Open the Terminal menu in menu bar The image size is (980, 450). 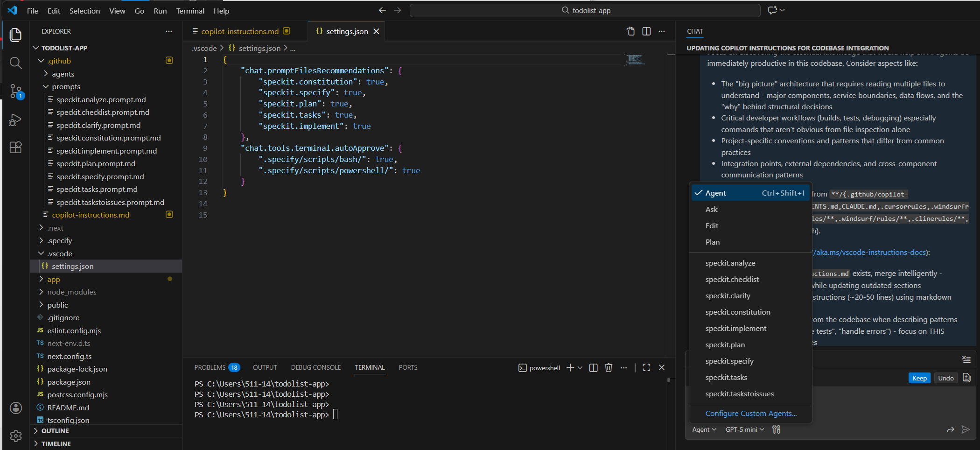[x=190, y=11]
